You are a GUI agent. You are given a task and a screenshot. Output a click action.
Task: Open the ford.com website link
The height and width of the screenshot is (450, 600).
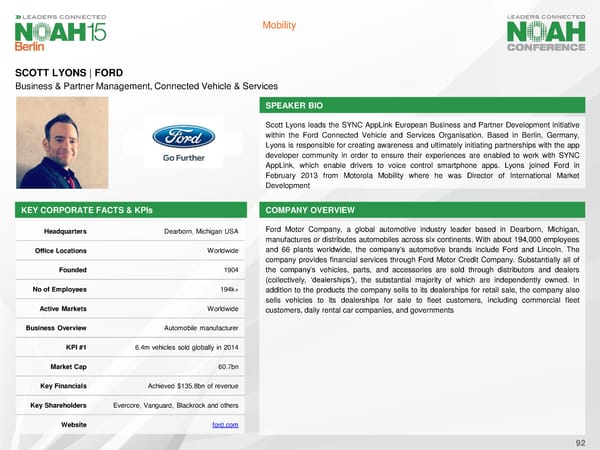[225, 425]
